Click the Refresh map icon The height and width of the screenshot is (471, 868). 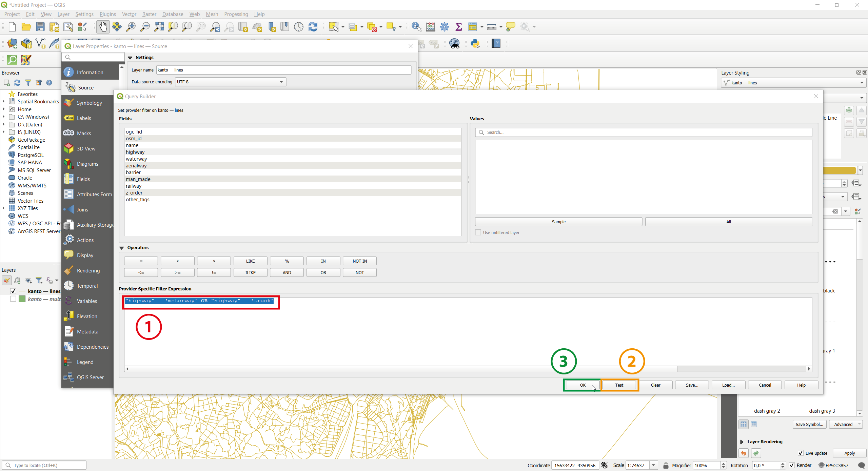pyautogui.click(x=313, y=27)
